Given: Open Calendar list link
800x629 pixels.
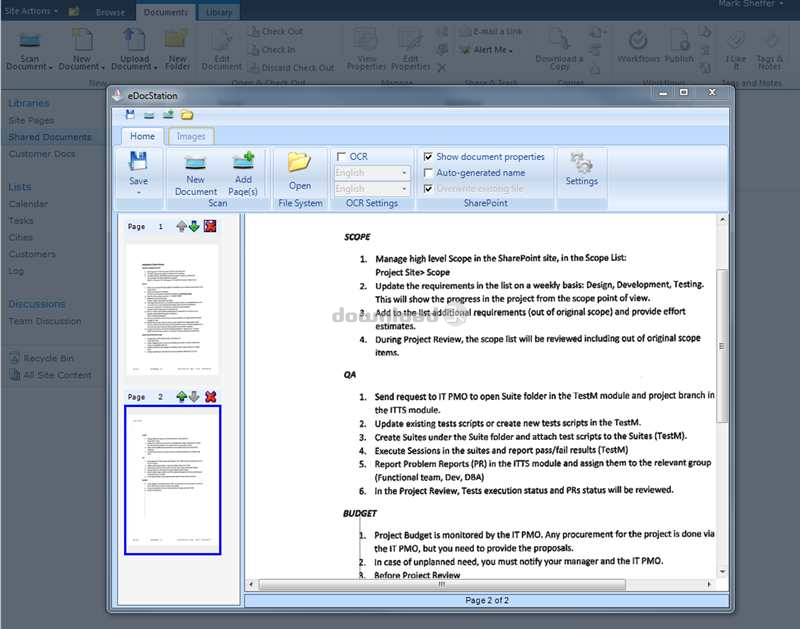Looking at the screenshot, I should (x=28, y=204).
